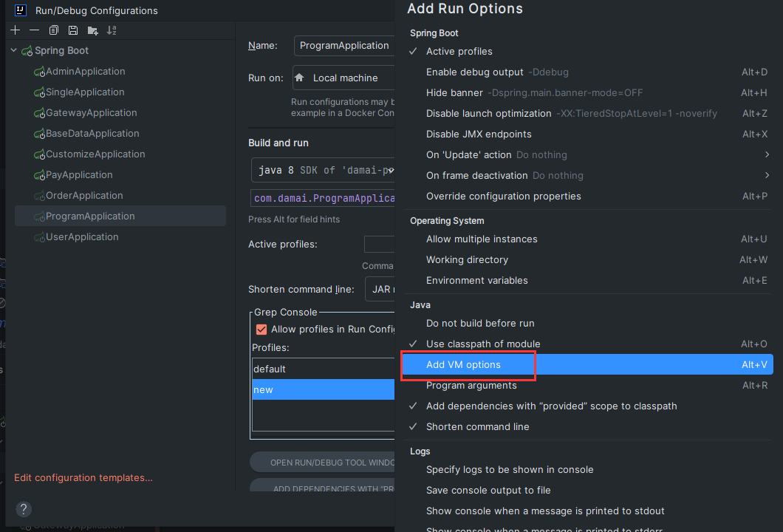Open Edit configuration templates link

[x=83, y=477]
